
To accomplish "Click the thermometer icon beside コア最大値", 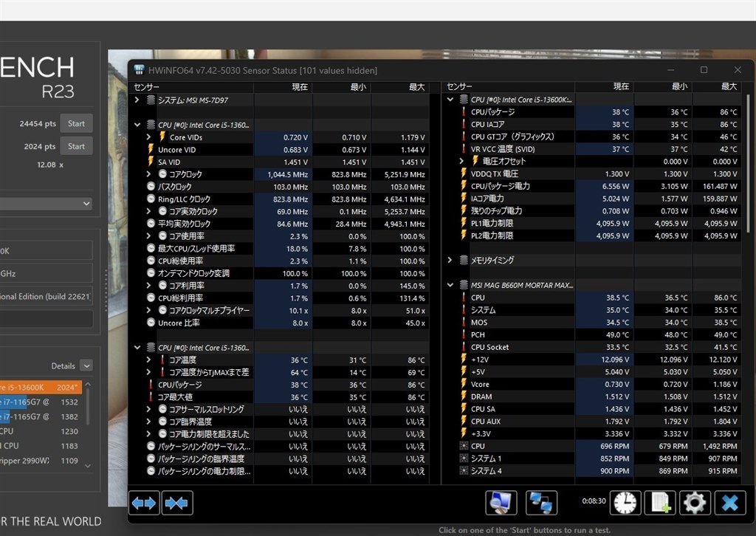I will pyautogui.click(x=151, y=397).
